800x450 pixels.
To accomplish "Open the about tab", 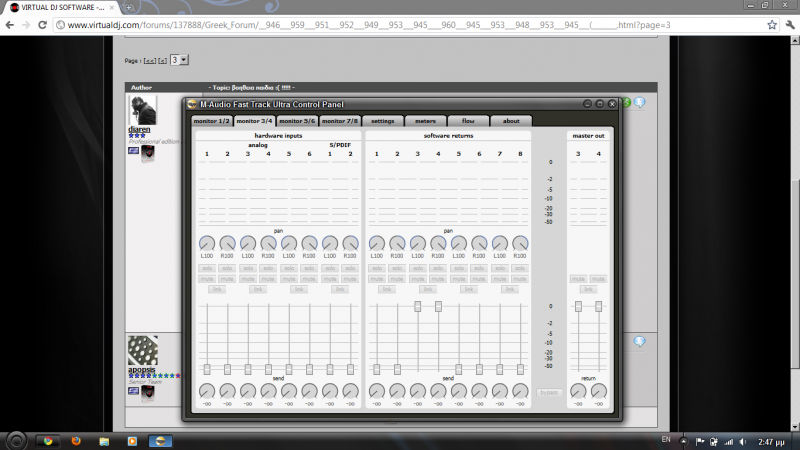I will tap(511, 121).
